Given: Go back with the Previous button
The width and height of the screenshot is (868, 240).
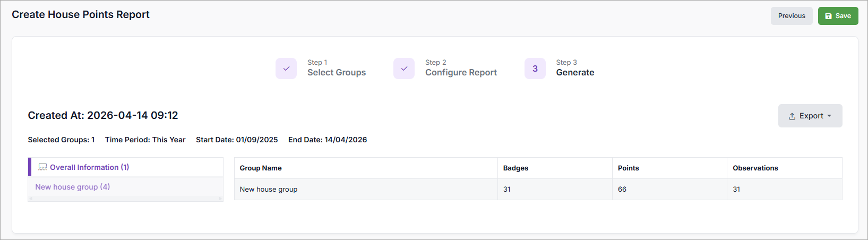Looking at the screenshot, I should click(792, 16).
